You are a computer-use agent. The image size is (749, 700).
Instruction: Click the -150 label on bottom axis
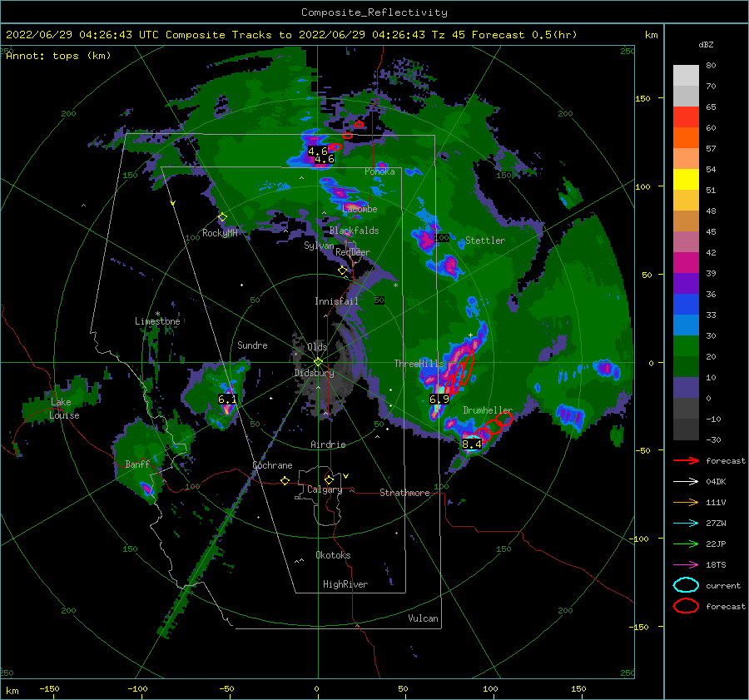coord(49,689)
